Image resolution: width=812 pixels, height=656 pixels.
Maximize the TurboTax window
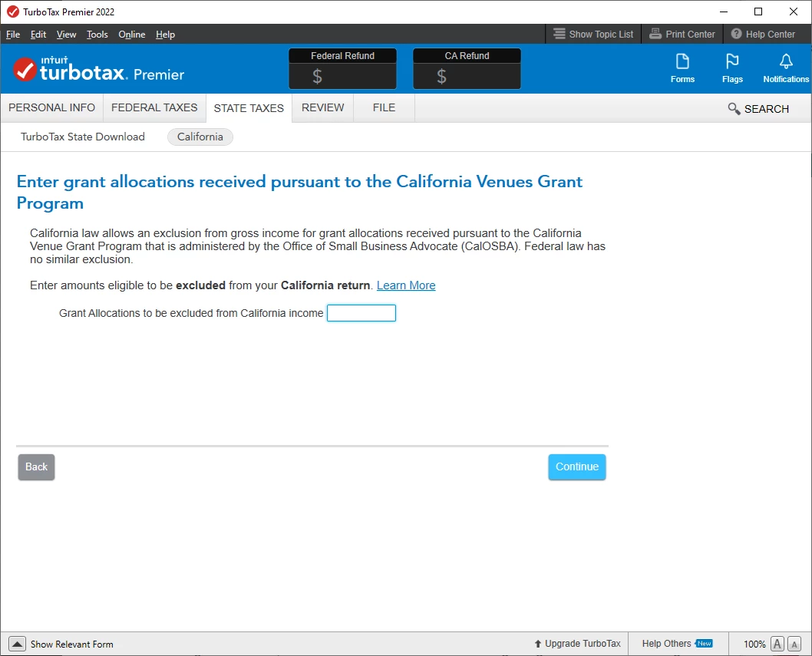coord(758,12)
